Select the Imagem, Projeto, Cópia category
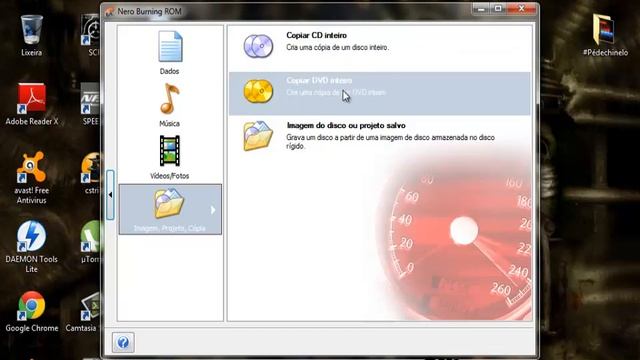The width and height of the screenshot is (640, 360). click(170, 209)
